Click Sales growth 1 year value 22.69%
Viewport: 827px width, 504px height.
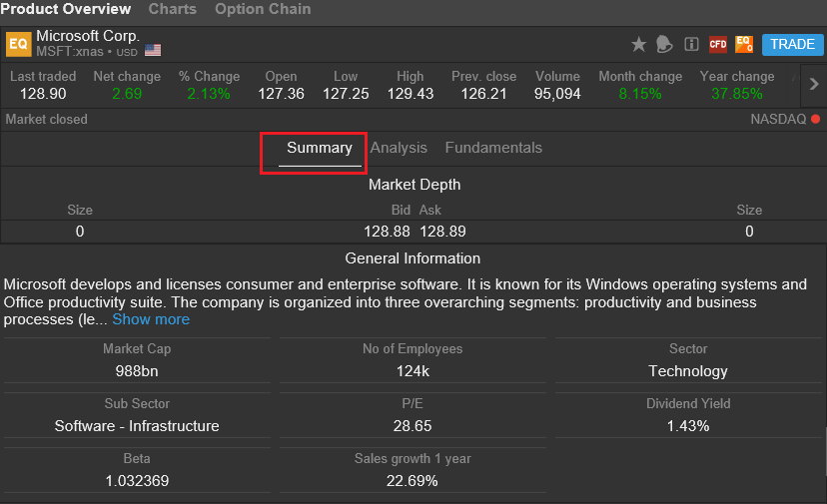tap(412, 481)
